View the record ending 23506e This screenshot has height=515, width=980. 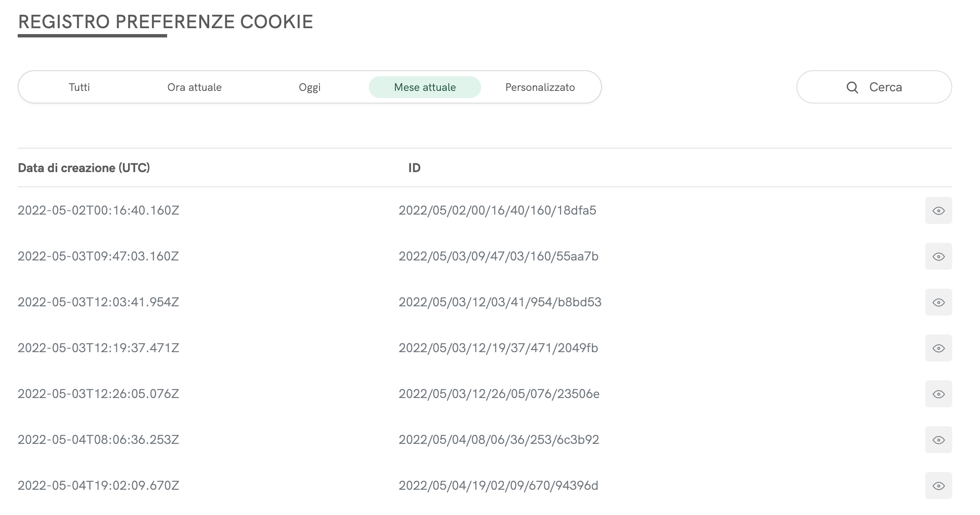[x=938, y=394]
